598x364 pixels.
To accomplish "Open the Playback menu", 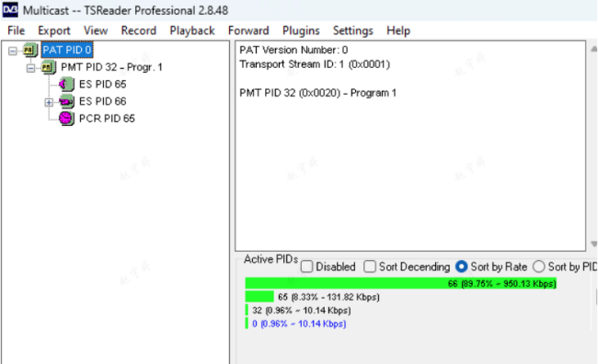I will (192, 30).
